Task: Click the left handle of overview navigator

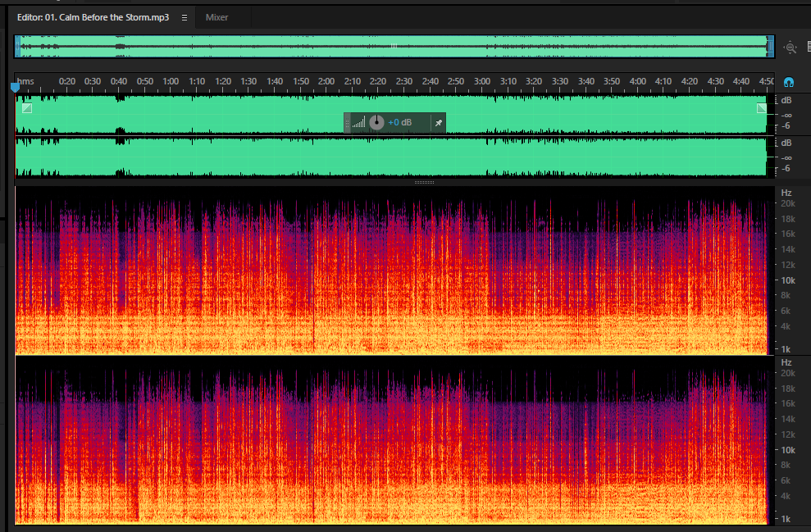Action: click(x=17, y=47)
